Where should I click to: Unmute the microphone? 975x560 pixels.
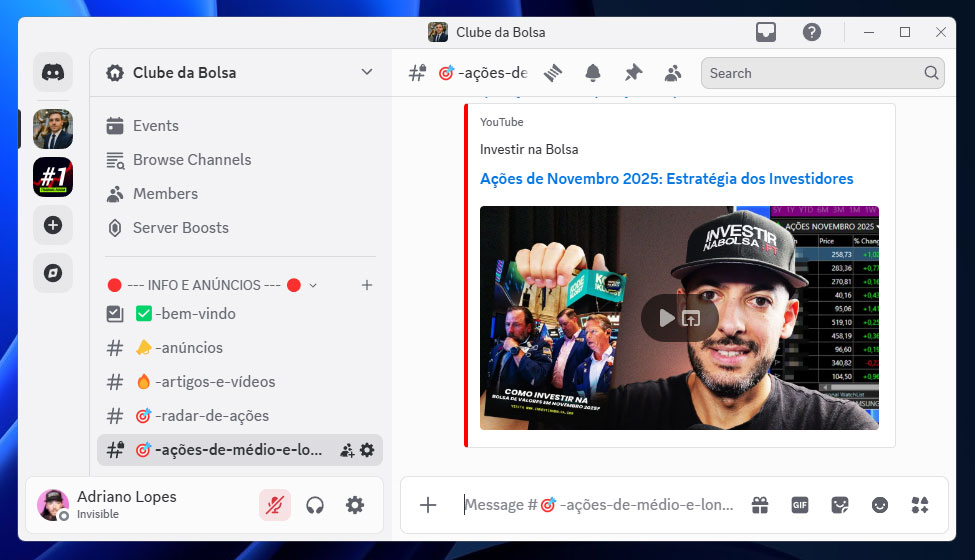point(275,505)
